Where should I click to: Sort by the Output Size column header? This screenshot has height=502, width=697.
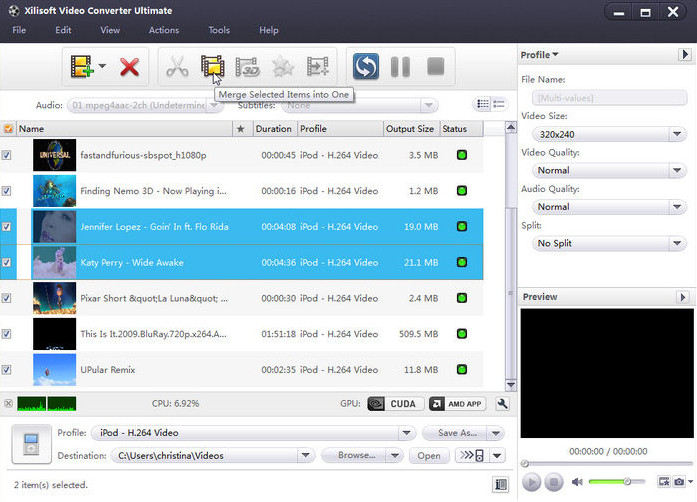click(410, 129)
